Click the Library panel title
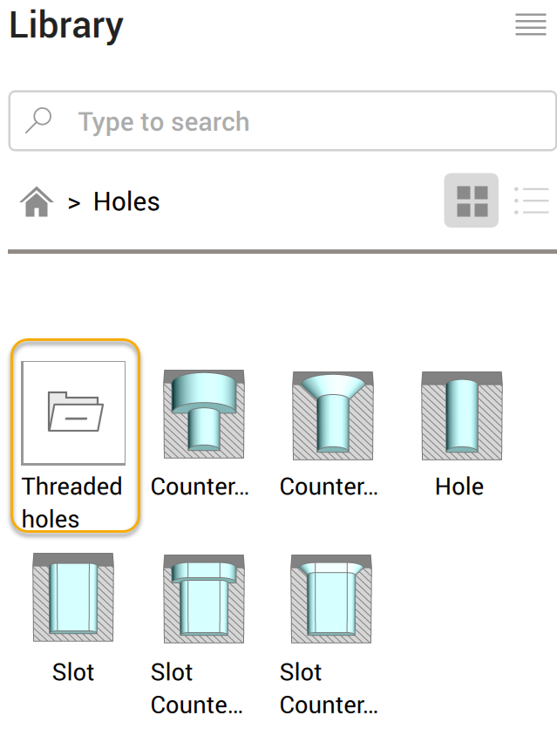This screenshot has width=557, height=756. click(66, 26)
